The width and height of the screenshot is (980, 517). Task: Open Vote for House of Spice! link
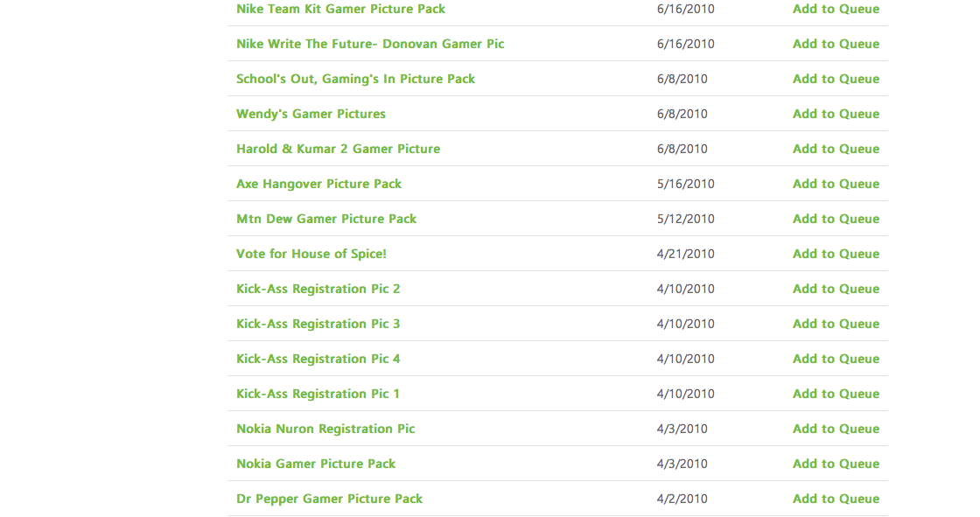tap(311, 254)
